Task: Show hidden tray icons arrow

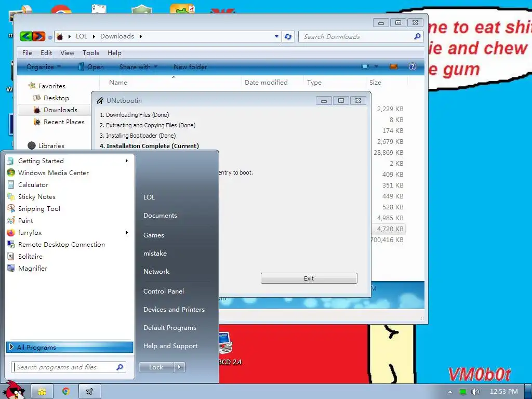Action: pyautogui.click(x=450, y=392)
